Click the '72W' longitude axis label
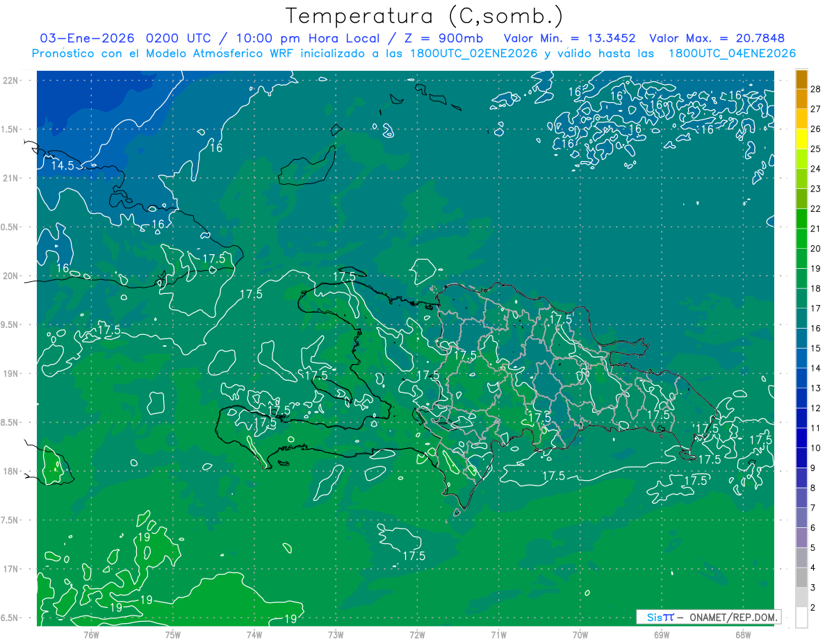This screenshot has height=644, width=834. click(x=417, y=635)
